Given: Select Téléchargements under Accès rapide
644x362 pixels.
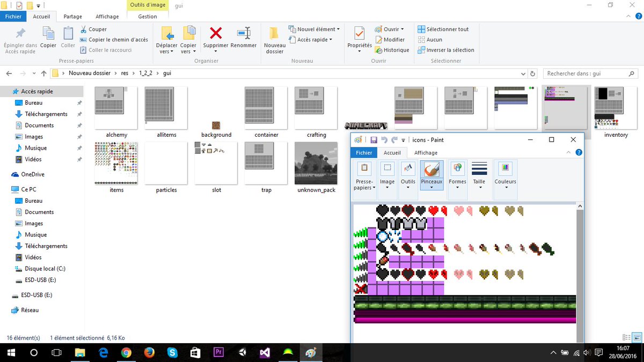Looking at the screenshot, I should coord(46,114).
